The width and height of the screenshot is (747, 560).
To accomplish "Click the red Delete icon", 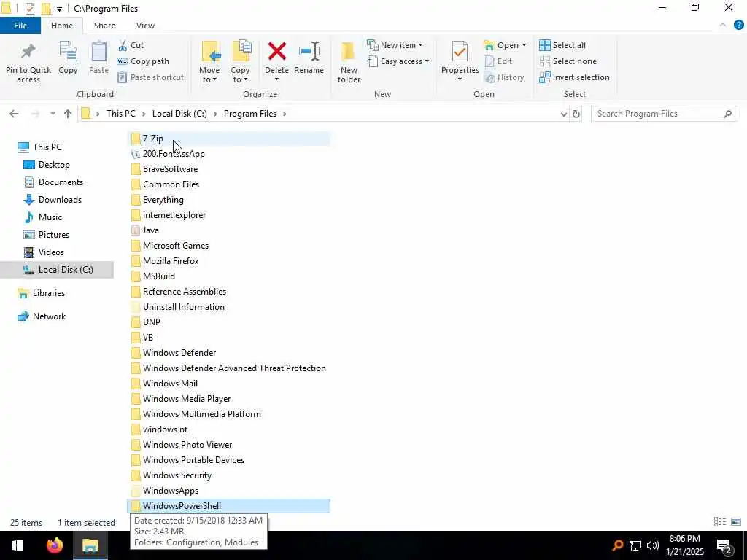I will point(276,52).
